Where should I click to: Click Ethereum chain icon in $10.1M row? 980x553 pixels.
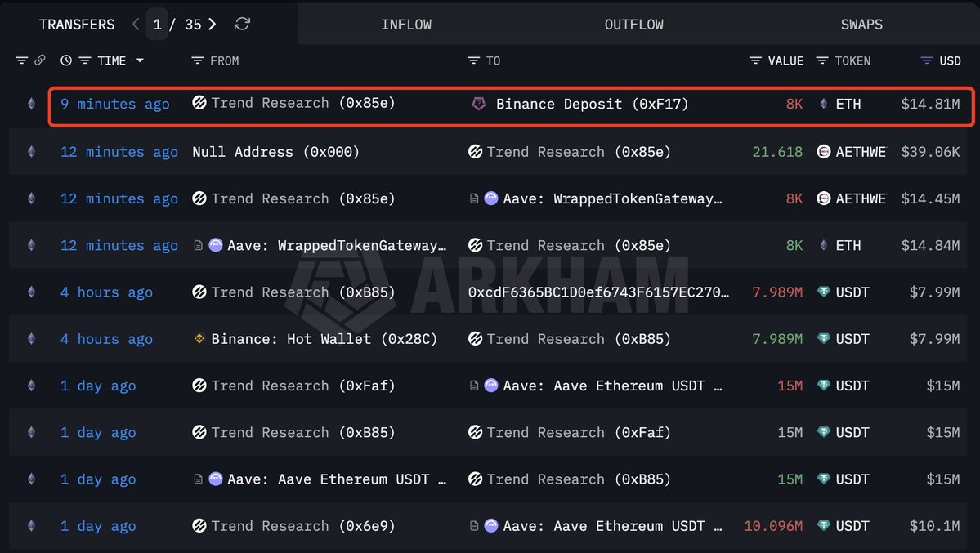click(x=31, y=526)
